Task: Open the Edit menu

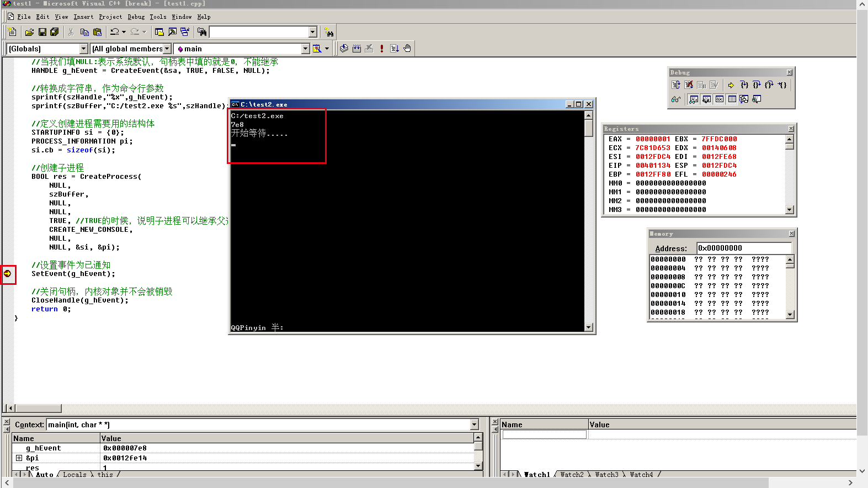Action: click(42, 17)
